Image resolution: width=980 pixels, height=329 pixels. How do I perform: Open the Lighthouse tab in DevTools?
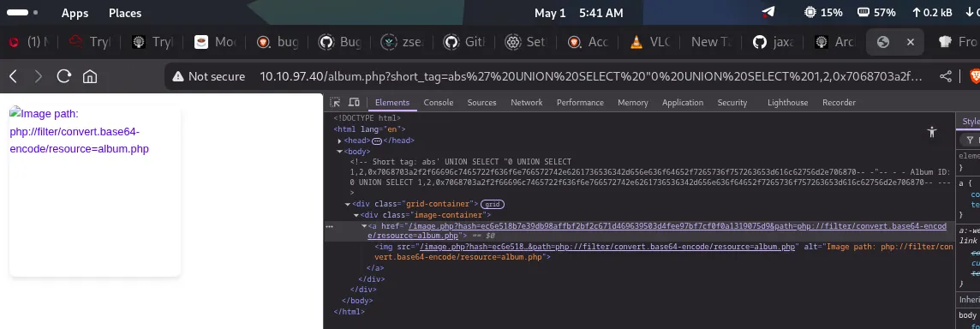[x=787, y=103]
